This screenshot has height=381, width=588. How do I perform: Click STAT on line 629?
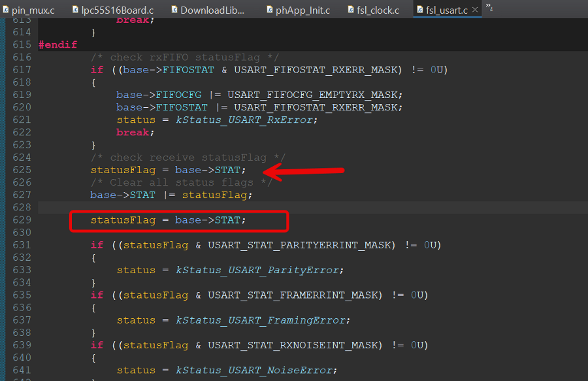(x=227, y=220)
